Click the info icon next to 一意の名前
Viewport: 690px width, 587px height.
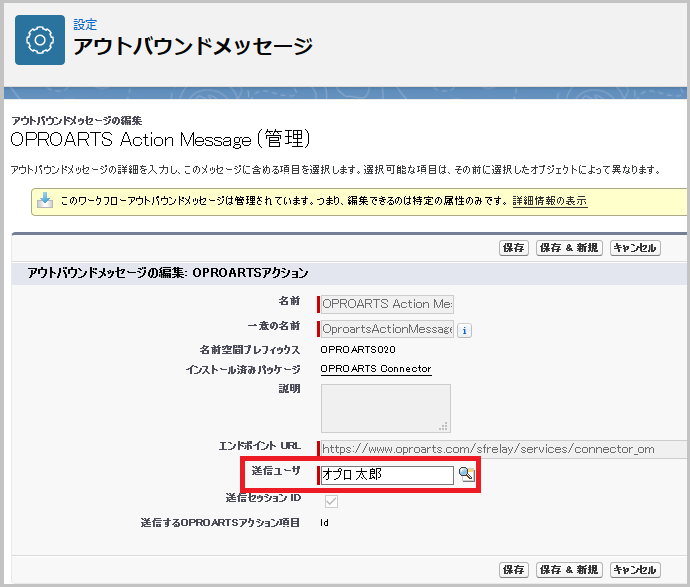(x=465, y=329)
